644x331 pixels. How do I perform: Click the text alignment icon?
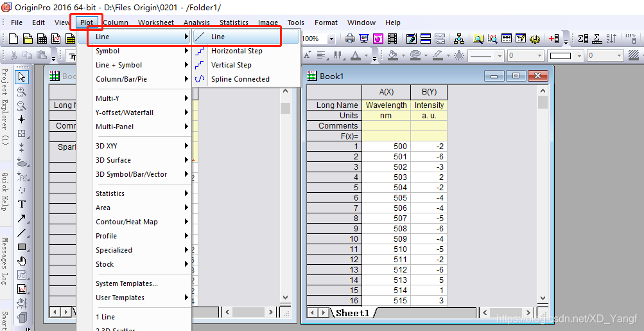[x=321, y=55]
